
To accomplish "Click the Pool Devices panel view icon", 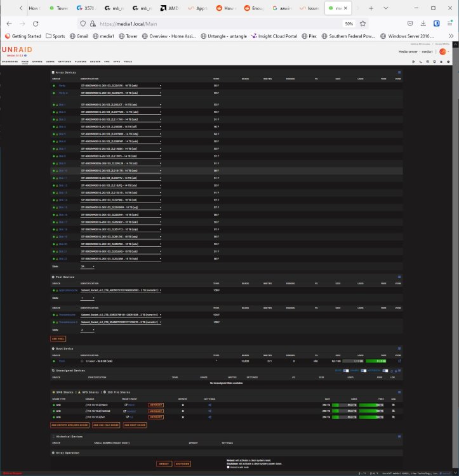I will click(x=399, y=277).
